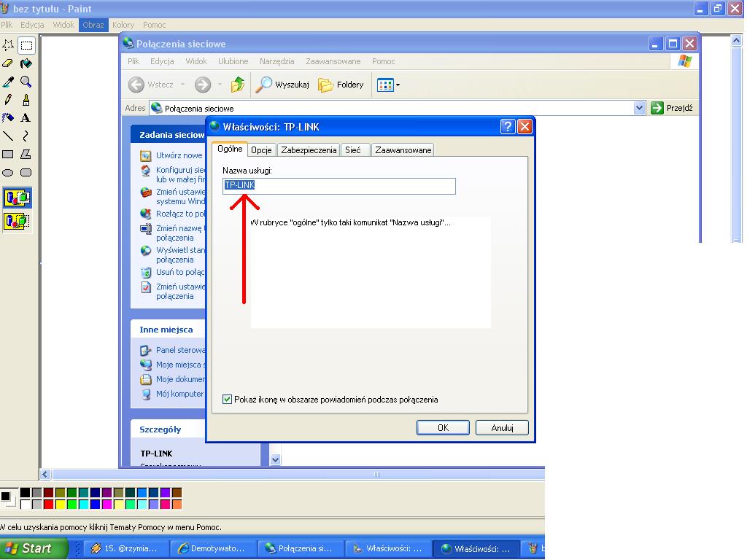This screenshot has width=747, height=560.
Task: Open the Wstecz history dropdown arrow
Action: 182,85
